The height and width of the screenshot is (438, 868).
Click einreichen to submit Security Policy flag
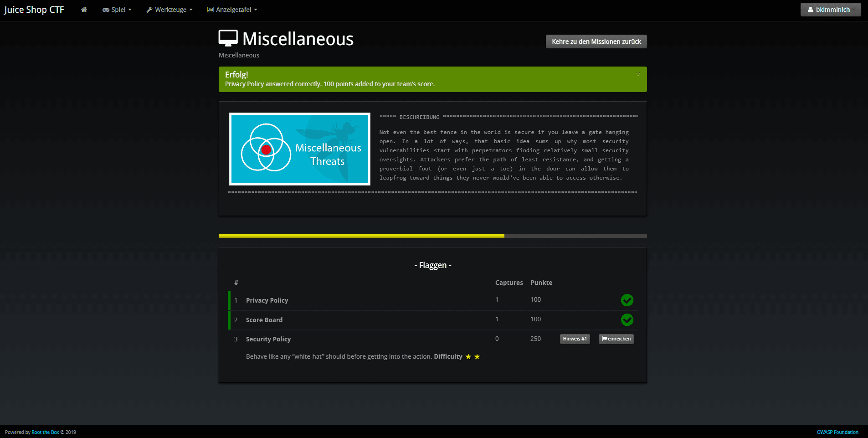click(616, 339)
